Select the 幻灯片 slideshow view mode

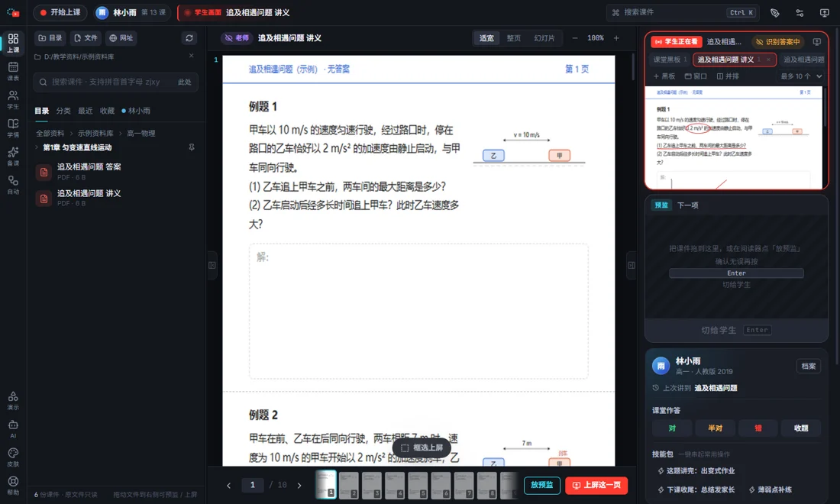pyautogui.click(x=544, y=38)
